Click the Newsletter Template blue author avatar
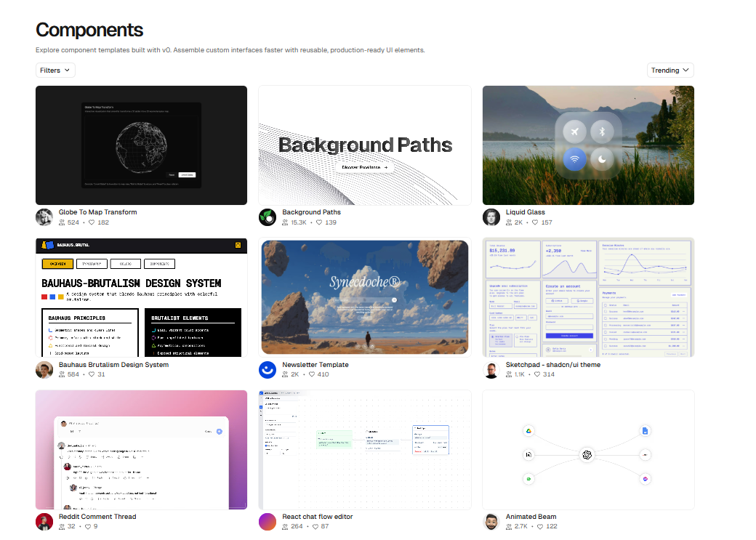This screenshot has height=540, width=756. click(268, 370)
